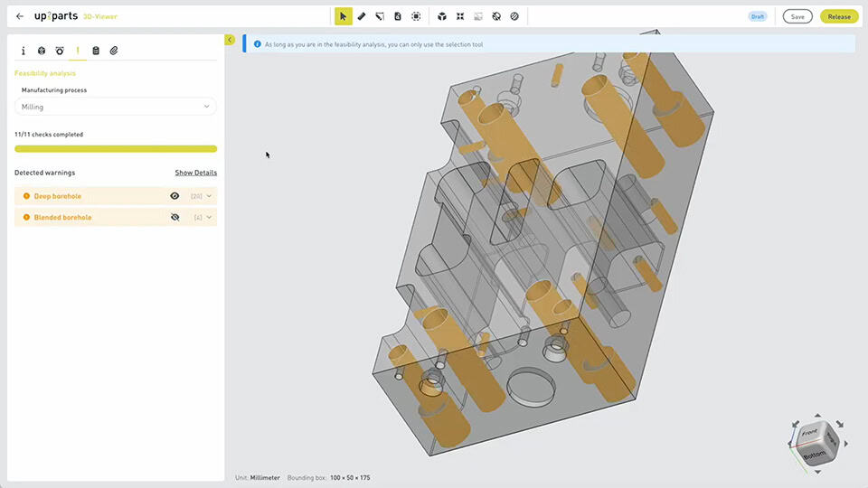Click the Draft status badge
Screen dimensions: 868x488
coord(758,16)
